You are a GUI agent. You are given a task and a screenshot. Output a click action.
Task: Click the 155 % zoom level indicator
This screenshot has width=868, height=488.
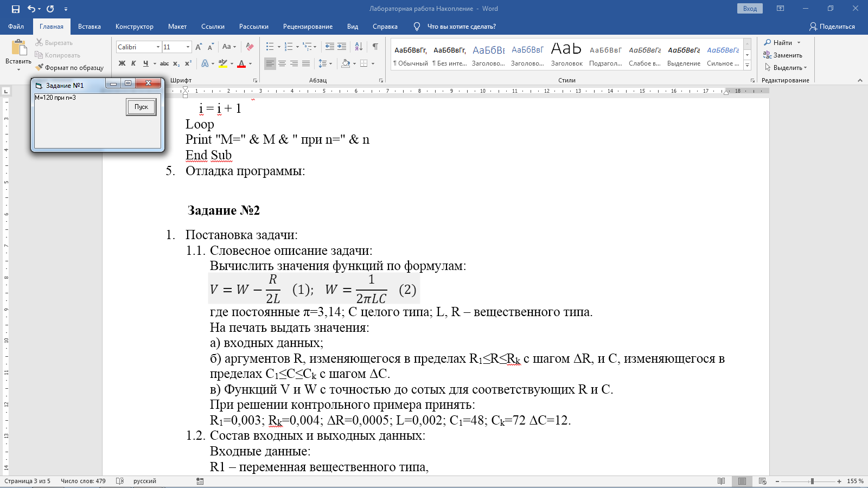click(855, 481)
